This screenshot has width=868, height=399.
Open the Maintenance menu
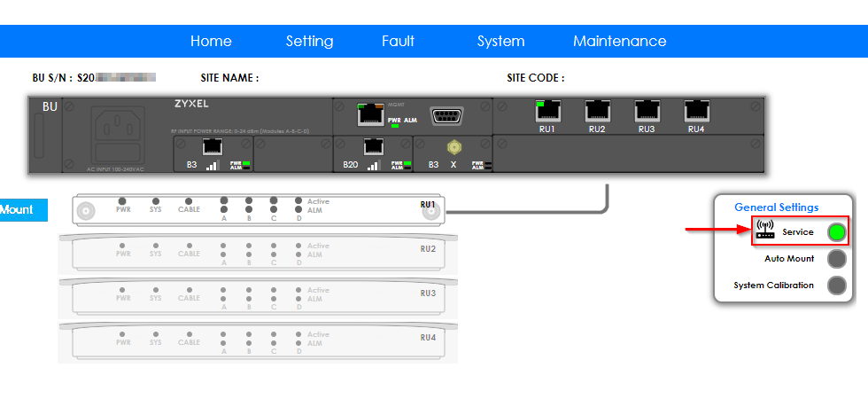coord(619,41)
